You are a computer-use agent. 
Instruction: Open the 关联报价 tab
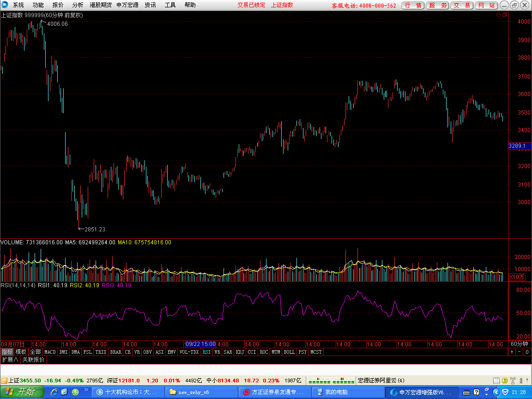tap(33, 360)
